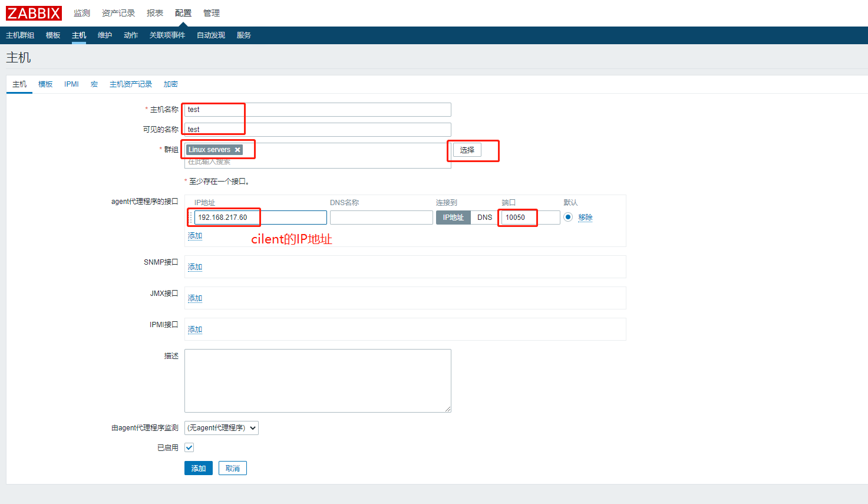Switch to the 宏 form tab
Screen dimensions: 868x504
(94, 84)
